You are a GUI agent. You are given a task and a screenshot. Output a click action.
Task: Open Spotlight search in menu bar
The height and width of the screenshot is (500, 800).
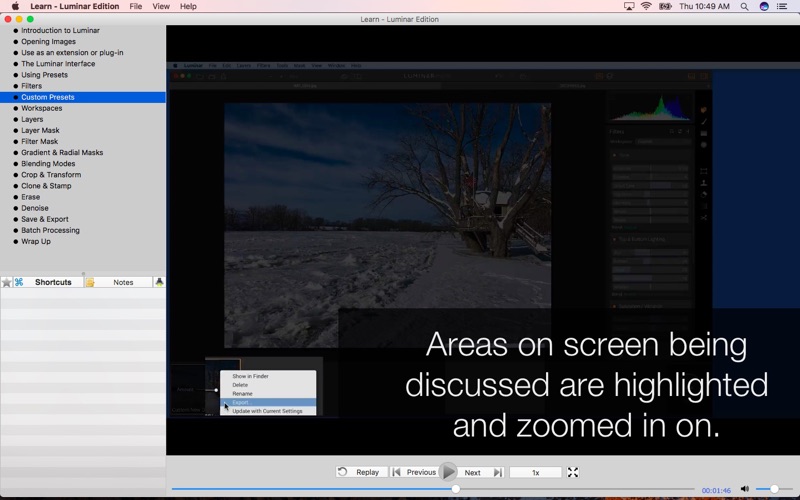pyautogui.click(x=744, y=6)
